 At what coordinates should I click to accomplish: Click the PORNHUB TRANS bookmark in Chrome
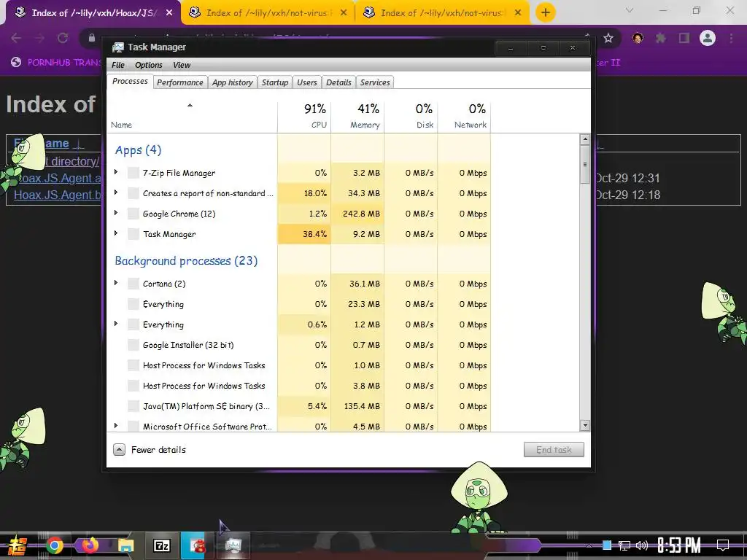(x=56, y=63)
